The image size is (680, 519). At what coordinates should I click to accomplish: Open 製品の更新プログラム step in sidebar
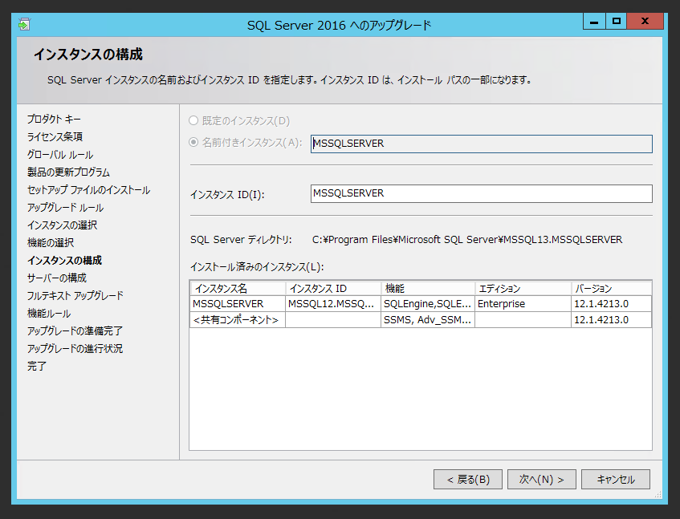pos(69,172)
